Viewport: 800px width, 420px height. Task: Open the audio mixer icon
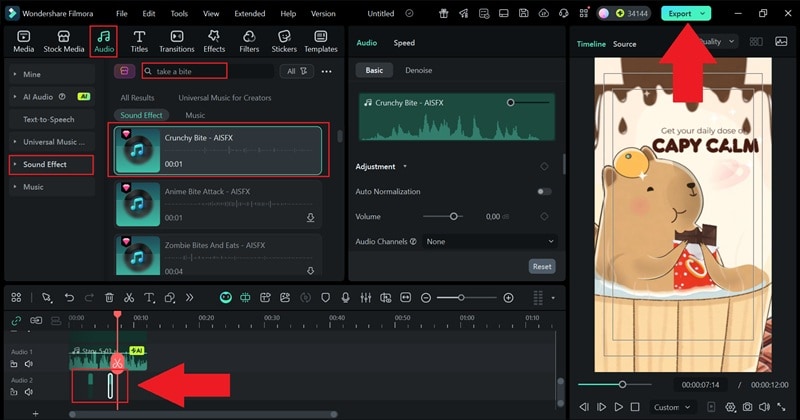click(x=366, y=298)
